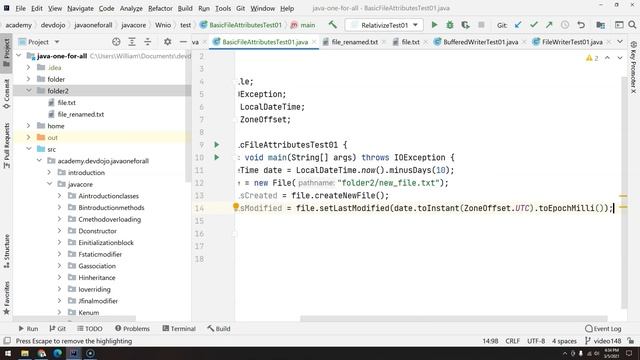Open Project Structure icon

(600, 25)
